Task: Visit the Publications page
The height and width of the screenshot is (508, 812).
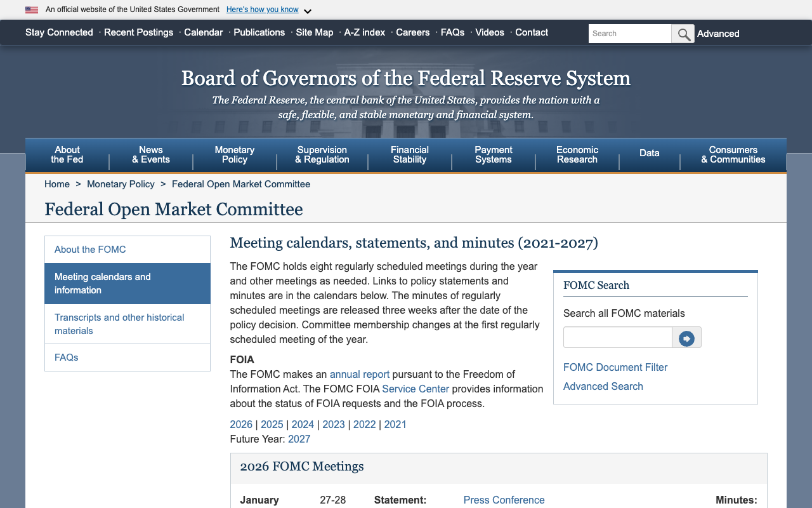Action: click(x=259, y=32)
